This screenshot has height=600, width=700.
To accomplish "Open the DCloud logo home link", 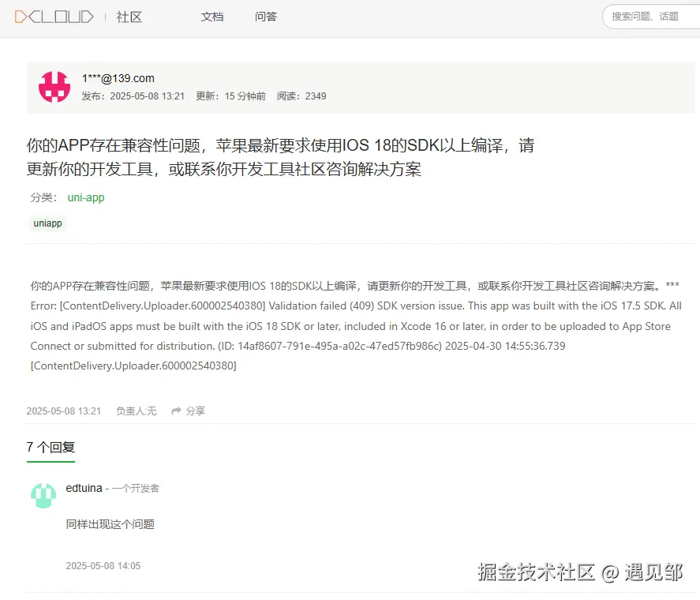I will pyautogui.click(x=54, y=17).
